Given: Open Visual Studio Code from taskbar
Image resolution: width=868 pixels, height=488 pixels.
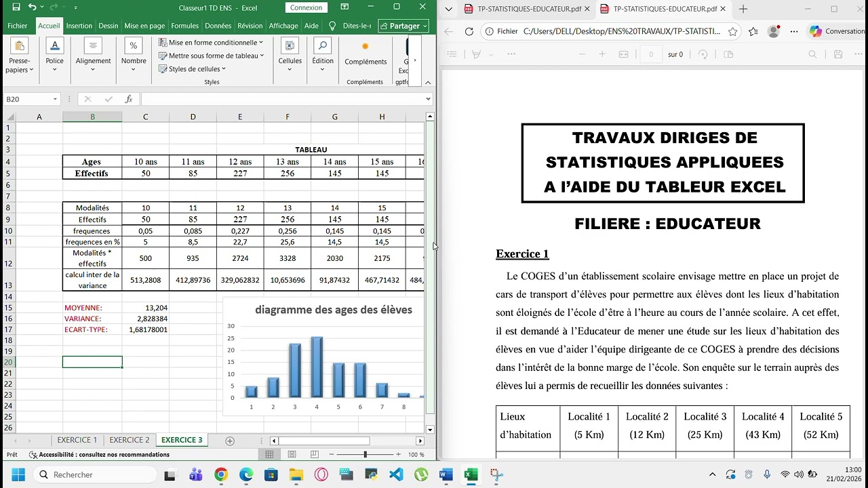Looking at the screenshot, I should click(396, 474).
